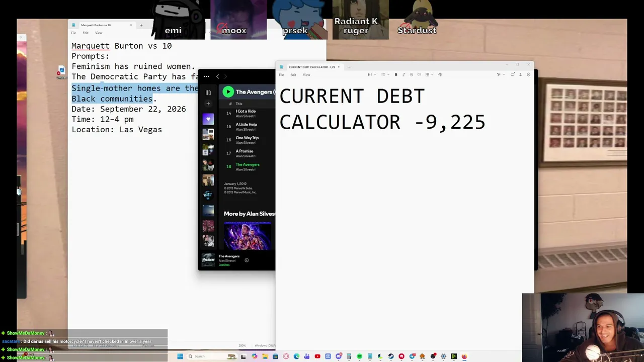Click 'Marquett Burton vs 10' title line
644x362 pixels.
122,46
